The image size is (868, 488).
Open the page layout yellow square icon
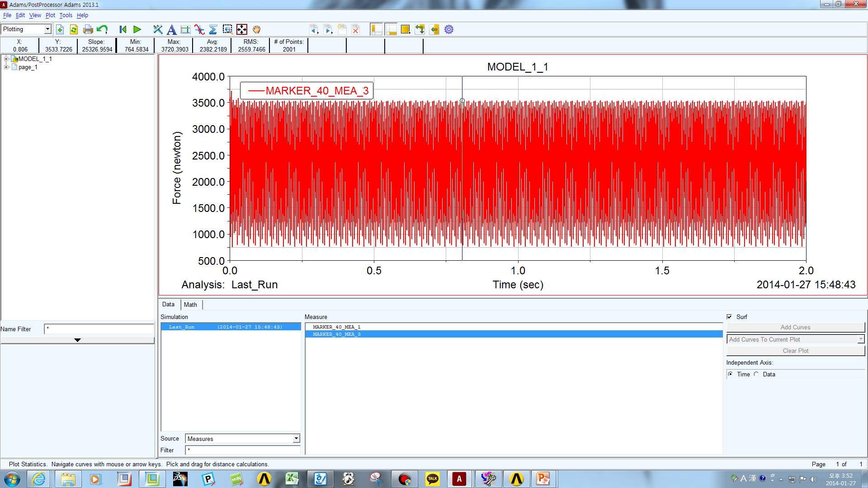(406, 30)
